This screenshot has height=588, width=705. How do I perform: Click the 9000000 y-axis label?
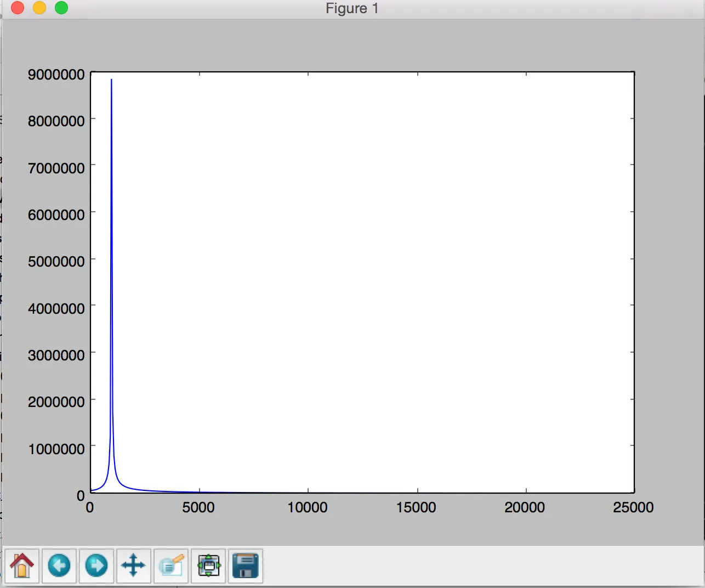[x=56, y=74]
